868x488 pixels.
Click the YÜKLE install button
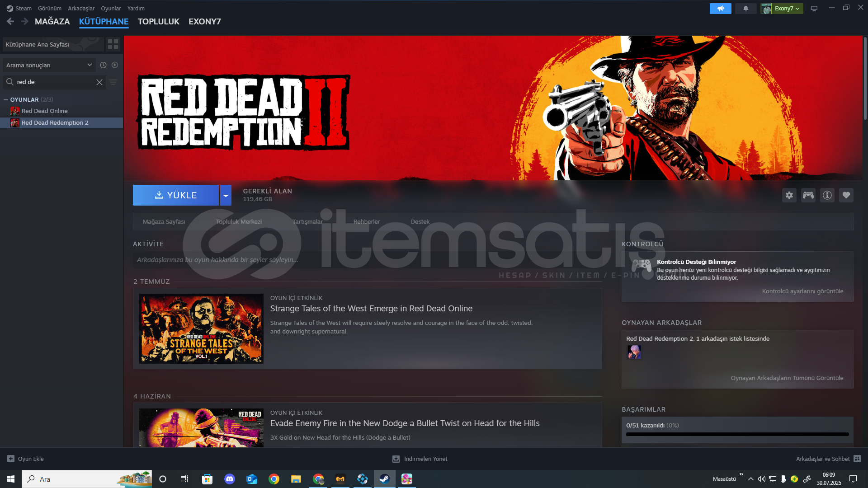(176, 195)
